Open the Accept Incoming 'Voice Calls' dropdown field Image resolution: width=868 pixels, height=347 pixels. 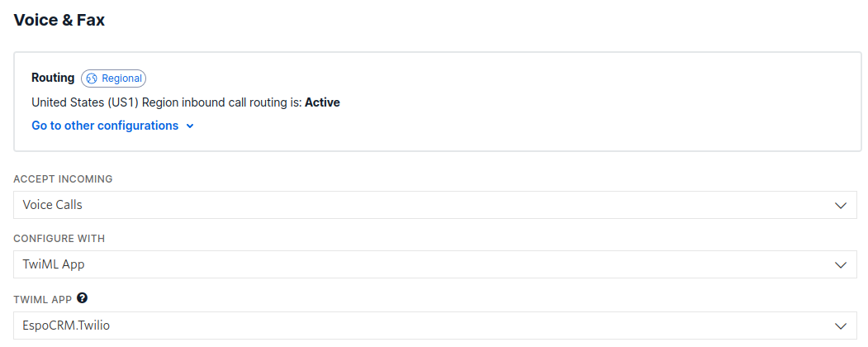point(413,205)
